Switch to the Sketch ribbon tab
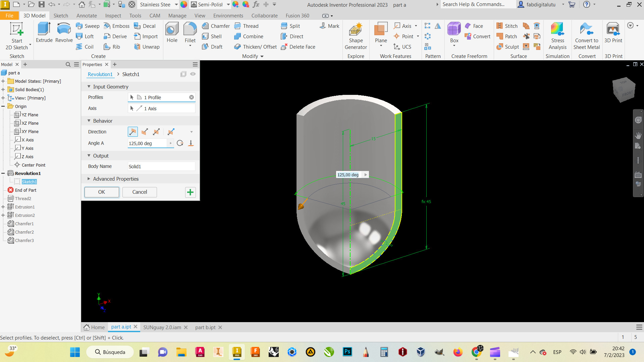Screen dimensions: 644x362 tap(61, 16)
